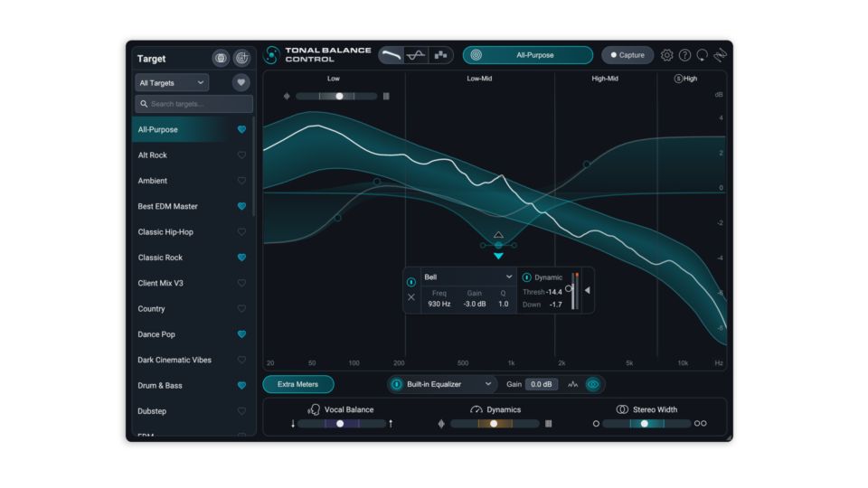Click the add custom target icon beside Target heading

point(241,58)
